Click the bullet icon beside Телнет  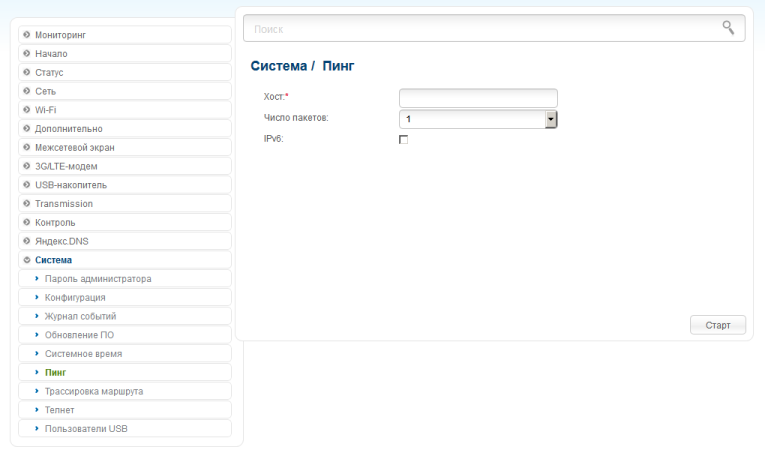(x=37, y=410)
